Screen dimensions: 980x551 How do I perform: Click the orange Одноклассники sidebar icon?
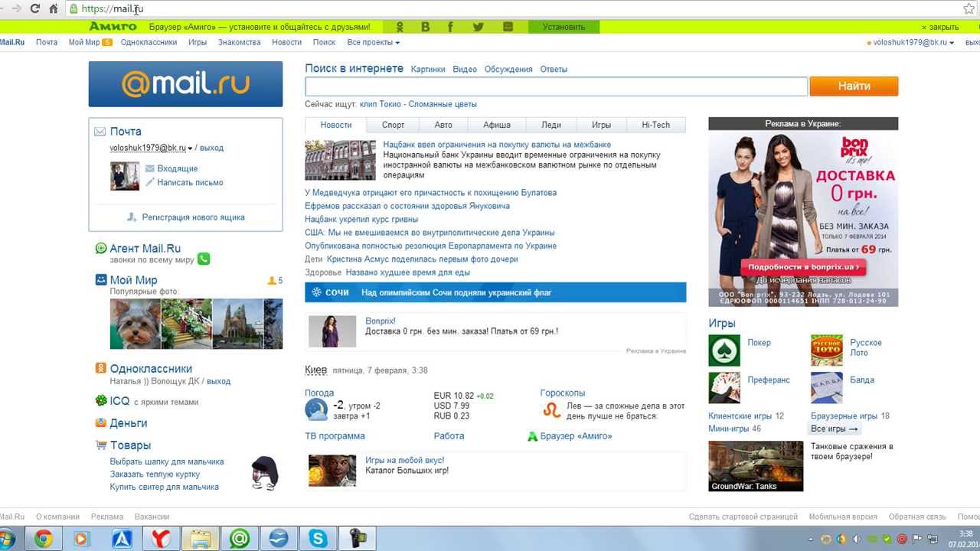point(100,368)
